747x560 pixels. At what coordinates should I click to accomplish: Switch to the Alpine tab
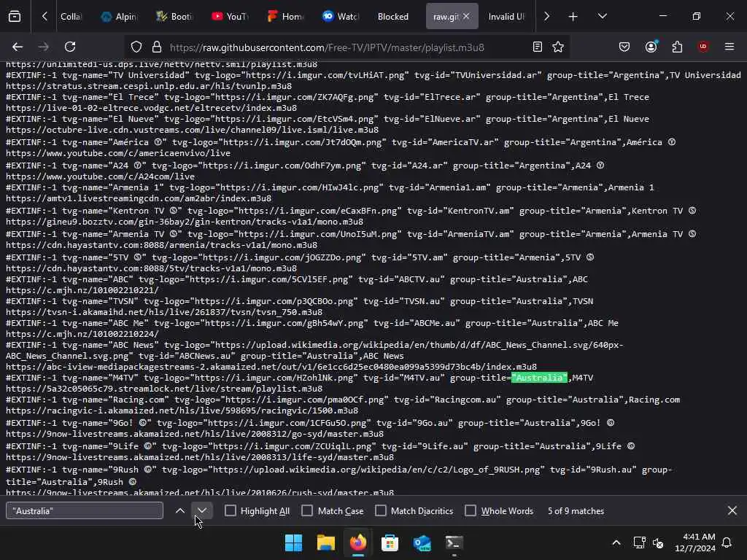point(119,16)
